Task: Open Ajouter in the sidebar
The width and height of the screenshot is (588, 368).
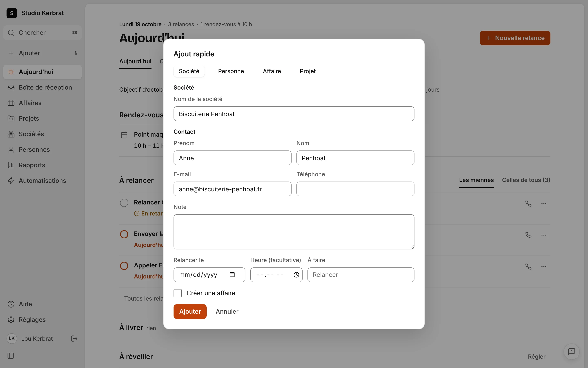Action: [42, 53]
